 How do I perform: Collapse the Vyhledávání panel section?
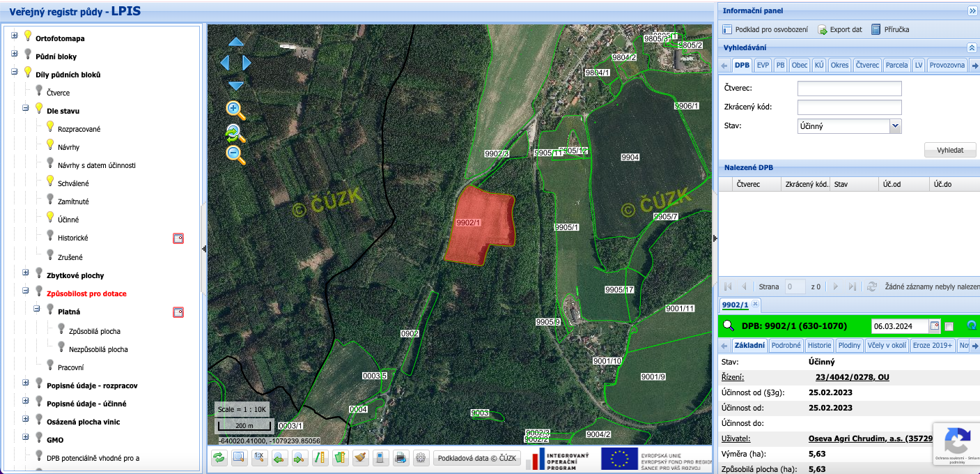pyautogui.click(x=972, y=47)
